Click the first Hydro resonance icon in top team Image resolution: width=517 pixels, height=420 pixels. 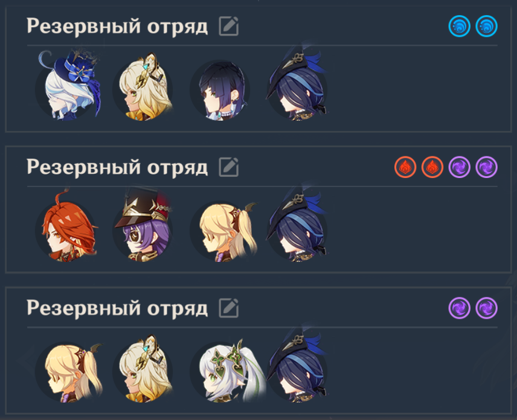459,26
